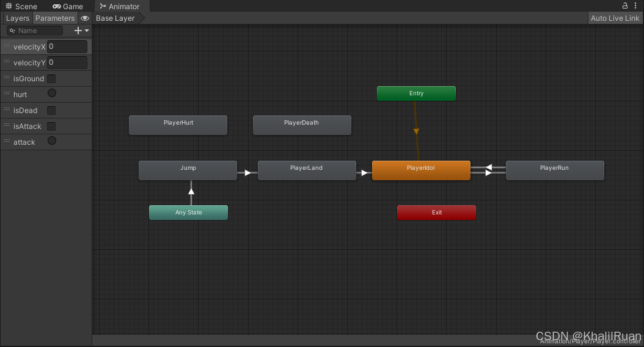Select the hurt parameter label
644x347 pixels.
point(20,95)
